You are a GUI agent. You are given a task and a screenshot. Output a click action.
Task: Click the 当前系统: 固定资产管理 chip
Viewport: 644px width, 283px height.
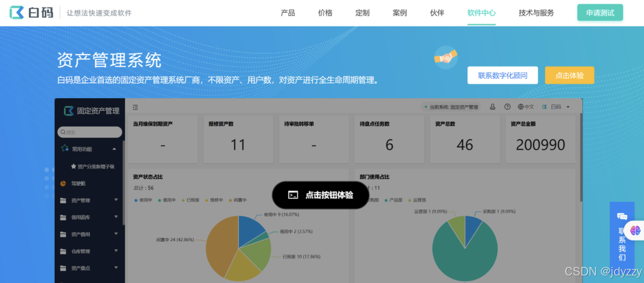pyautogui.click(x=451, y=107)
